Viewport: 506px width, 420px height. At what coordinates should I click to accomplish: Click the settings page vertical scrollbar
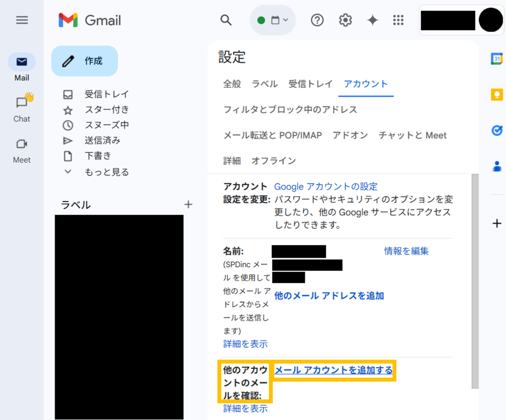pos(475,281)
